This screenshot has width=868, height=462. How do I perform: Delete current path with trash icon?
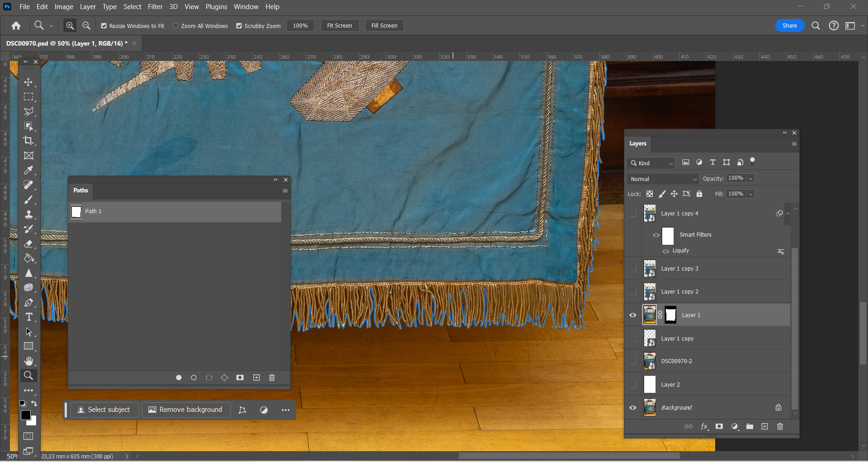pos(272,378)
